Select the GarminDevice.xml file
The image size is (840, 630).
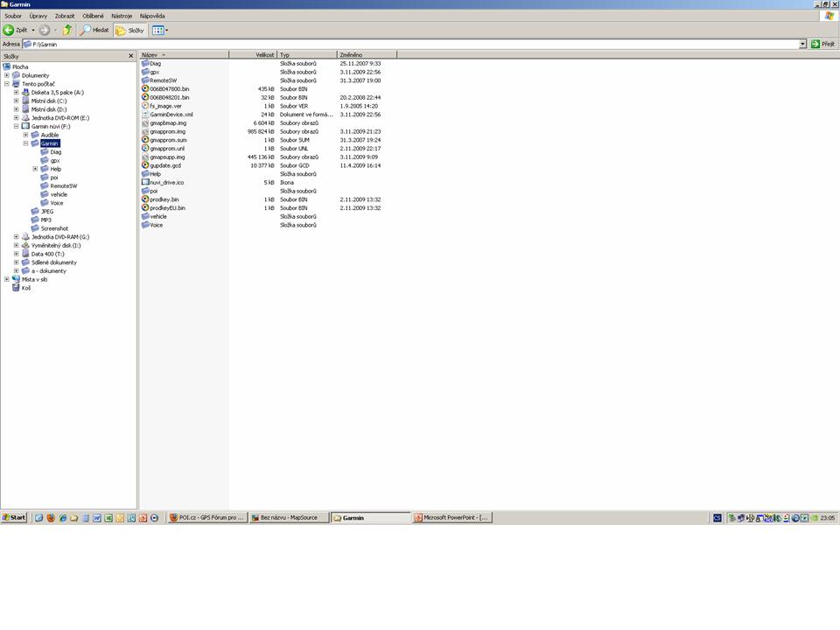[x=171, y=115]
